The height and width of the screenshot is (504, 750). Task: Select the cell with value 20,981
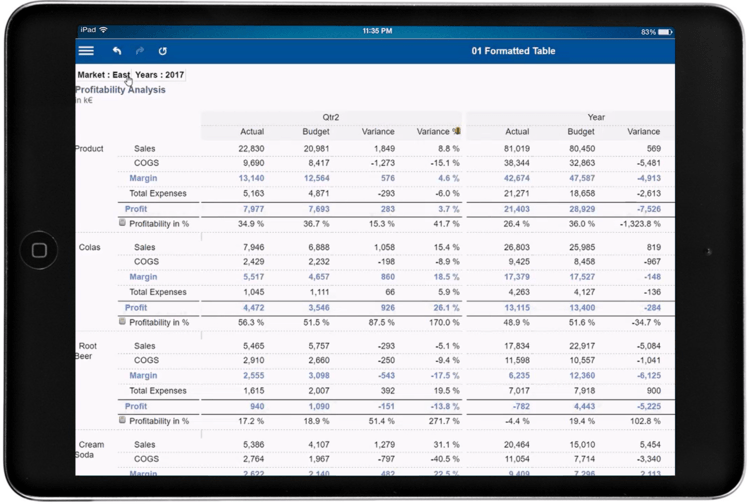pyautogui.click(x=316, y=149)
